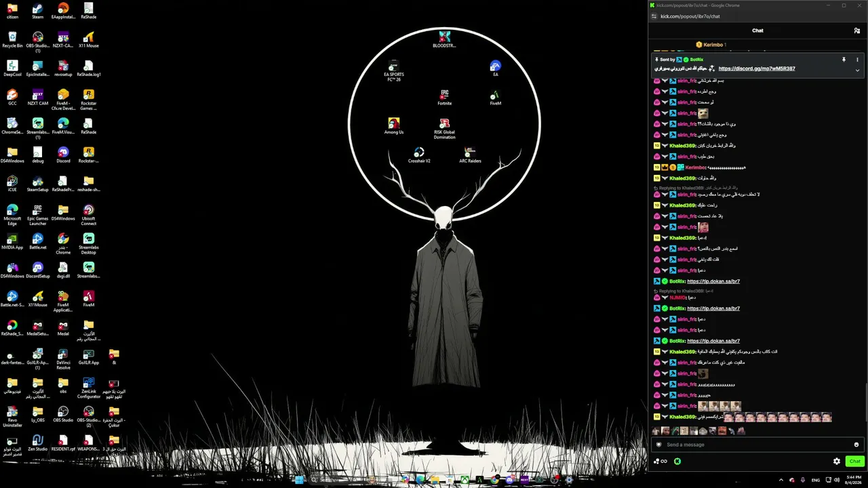Open chat settings gear
This screenshot has height=488, width=868.
point(837,462)
